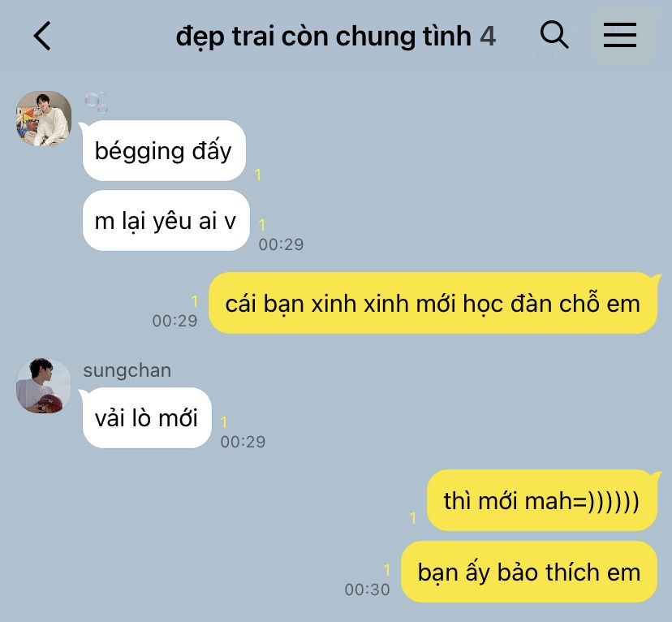Tap the chat title đẹp trai còn chung tình
The height and width of the screenshot is (622, 672).
point(324,37)
